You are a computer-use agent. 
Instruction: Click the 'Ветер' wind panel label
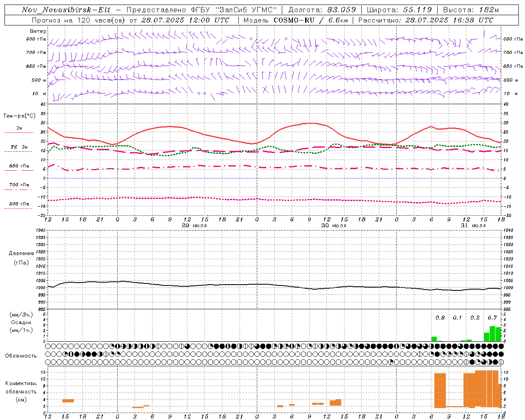tap(38, 31)
